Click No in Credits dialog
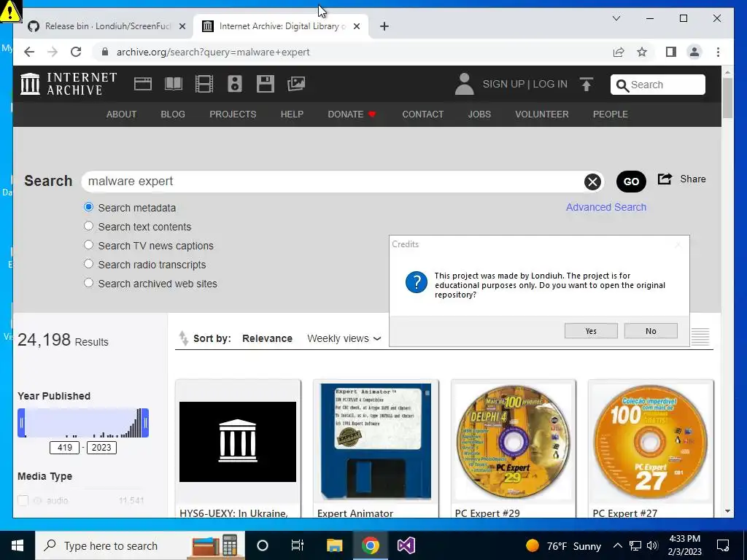The height and width of the screenshot is (560, 747). coord(651,331)
